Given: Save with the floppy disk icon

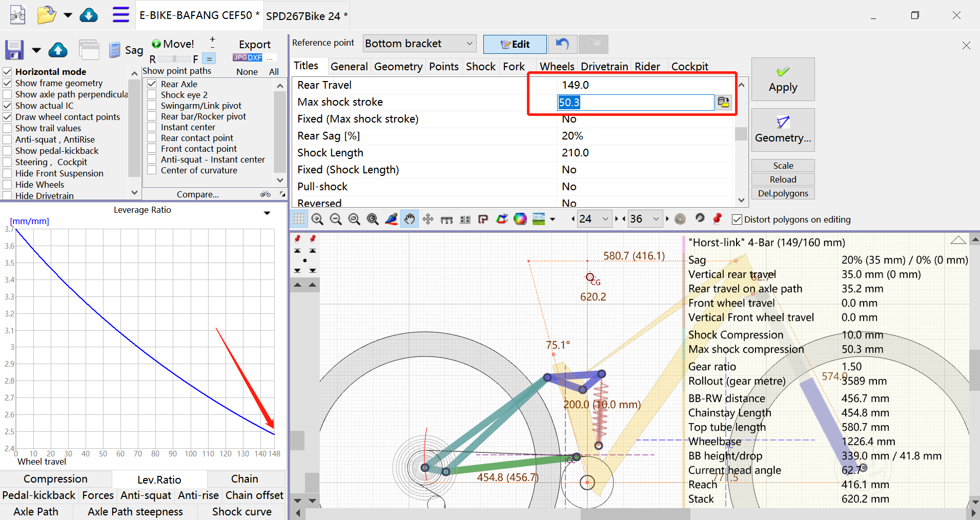Looking at the screenshot, I should (14, 50).
